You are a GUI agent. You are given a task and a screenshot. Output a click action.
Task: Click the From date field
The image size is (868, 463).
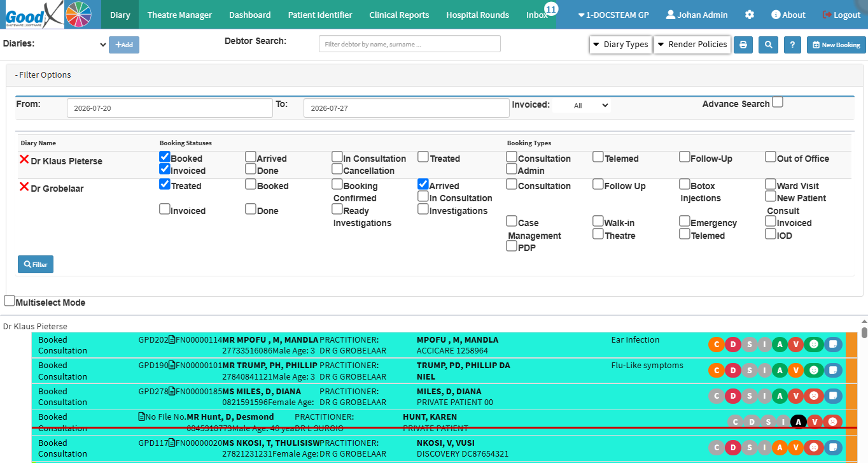tap(170, 108)
